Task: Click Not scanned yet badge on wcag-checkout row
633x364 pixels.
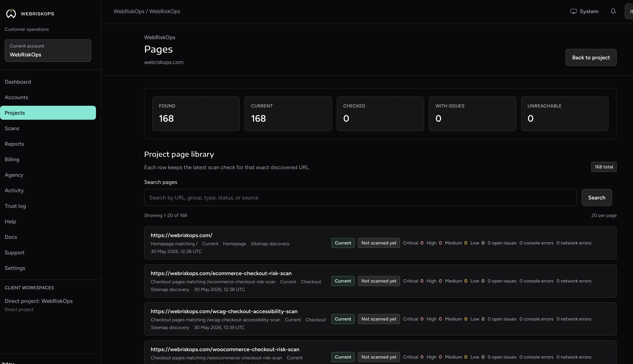Action: [x=379, y=319]
